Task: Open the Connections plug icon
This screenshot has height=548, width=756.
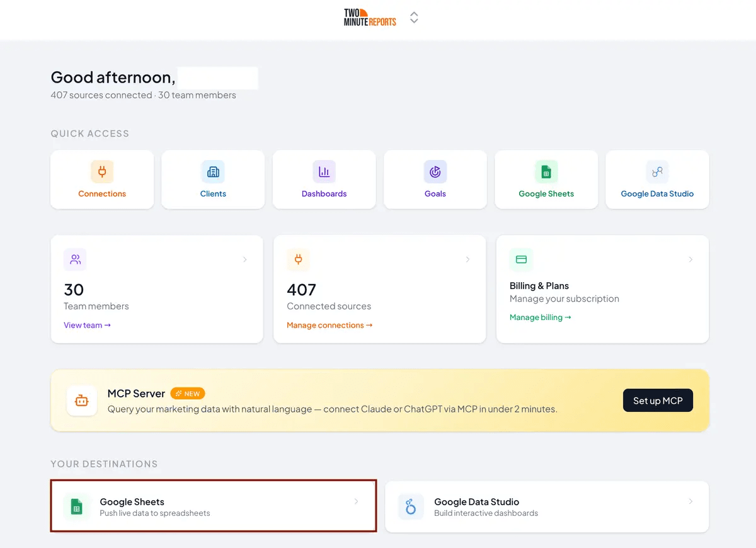Action: 102,171
